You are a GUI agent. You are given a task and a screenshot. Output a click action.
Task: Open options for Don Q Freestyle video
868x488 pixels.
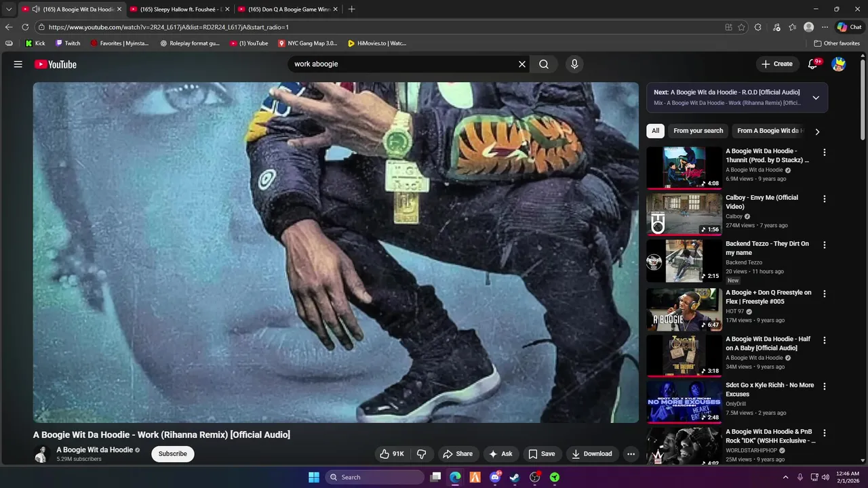tap(825, 294)
